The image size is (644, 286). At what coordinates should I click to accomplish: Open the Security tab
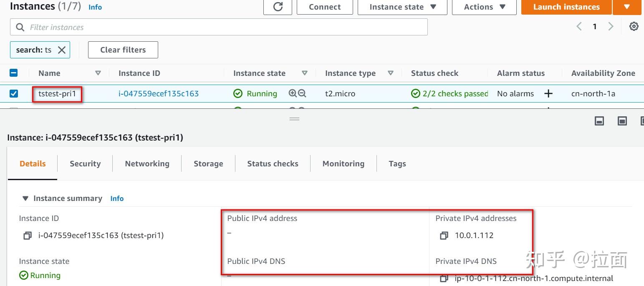coord(85,163)
